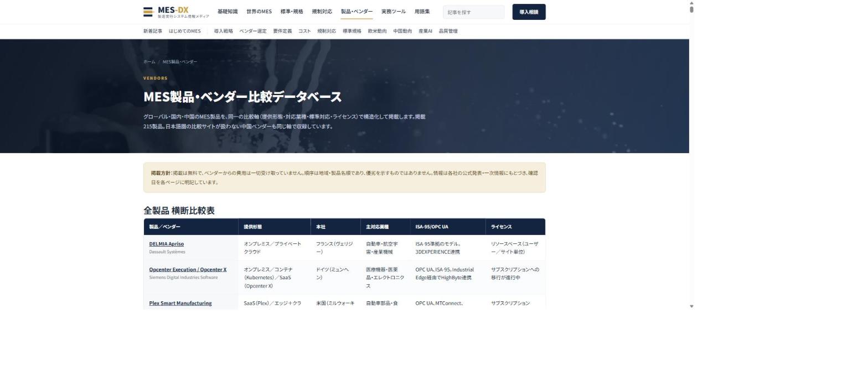The width and height of the screenshot is (868, 386).
Task: Focus the 記事を探す search field
Action: [x=474, y=12]
